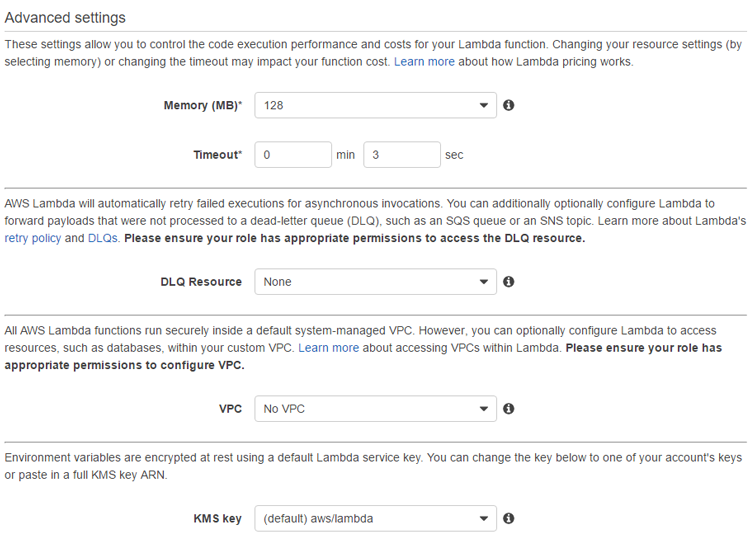Click the Timeout field label
This screenshot has height=546, width=750.
point(217,156)
